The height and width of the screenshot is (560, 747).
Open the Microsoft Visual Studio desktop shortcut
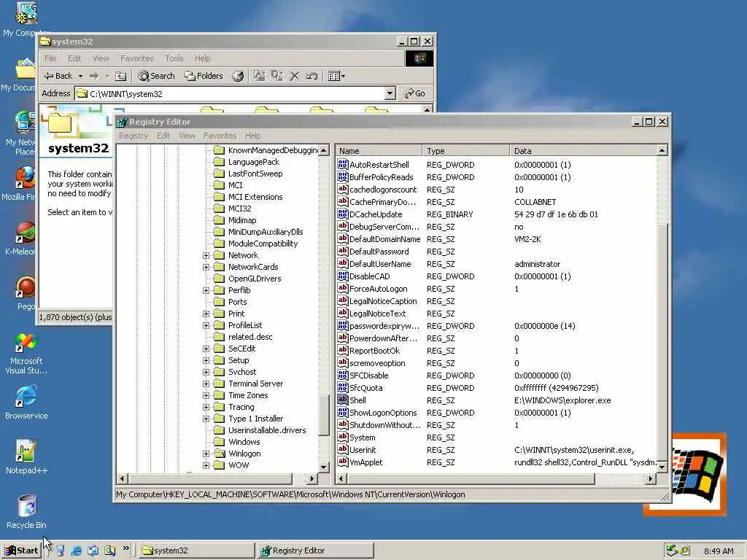pyautogui.click(x=26, y=354)
